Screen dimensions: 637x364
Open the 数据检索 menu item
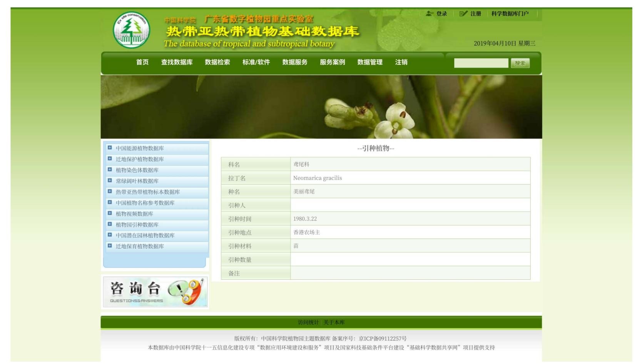pos(217,62)
